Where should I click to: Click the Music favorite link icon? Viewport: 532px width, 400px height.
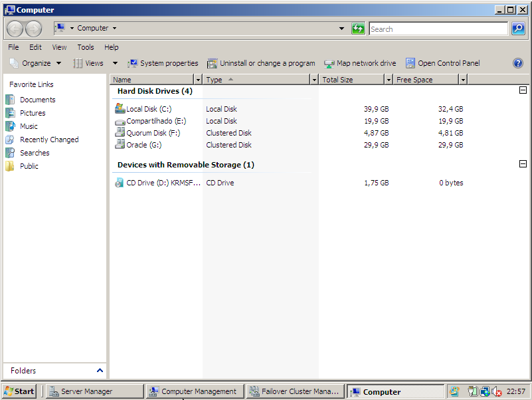point(10,126)
